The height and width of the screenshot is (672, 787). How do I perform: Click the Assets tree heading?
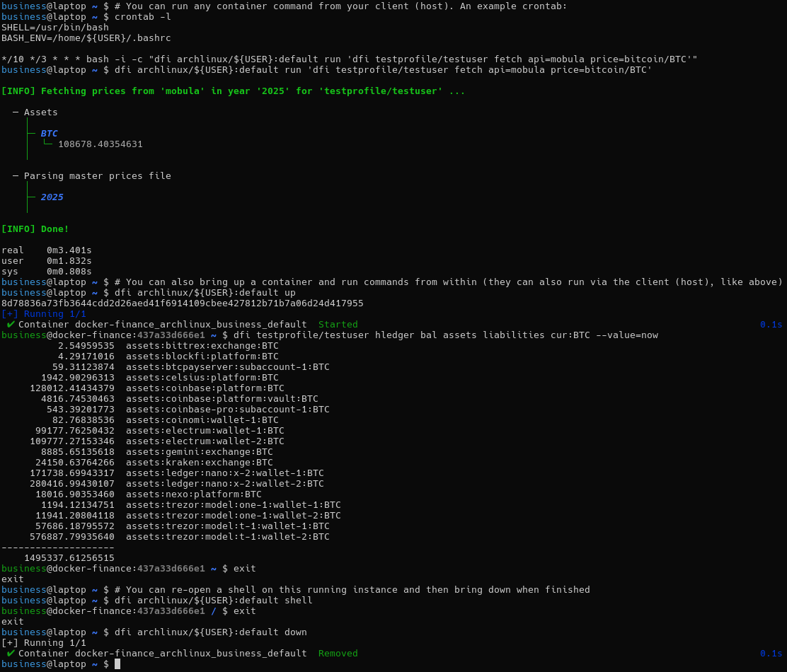pos(40,112)
